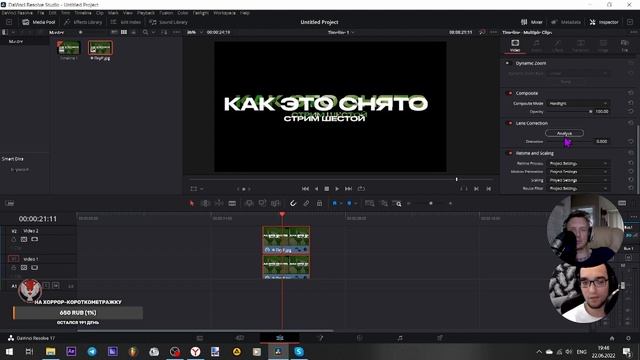Screen dimensions: 640x360
Task: Open the Fusion menu
Action: [x=166, y=13]
